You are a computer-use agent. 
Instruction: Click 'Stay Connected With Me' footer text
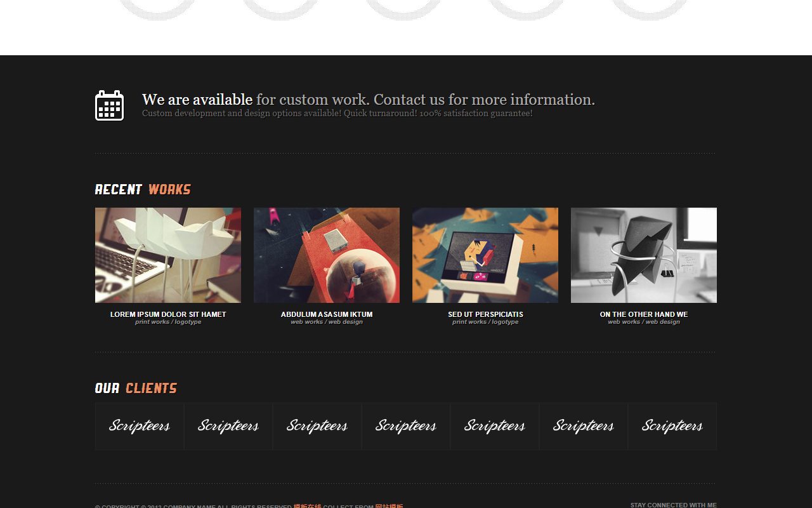(674, 505)
